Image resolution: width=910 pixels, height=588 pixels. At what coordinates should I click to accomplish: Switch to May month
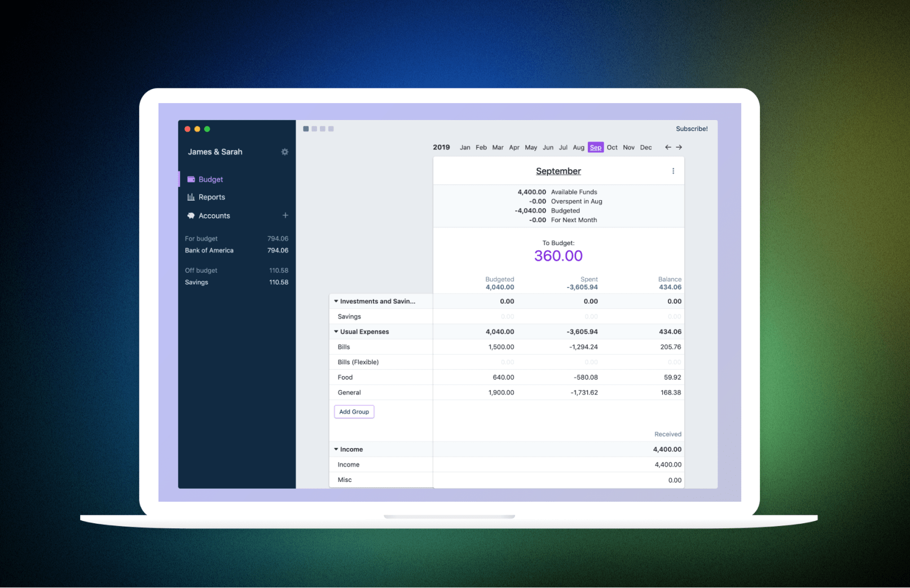531,148
